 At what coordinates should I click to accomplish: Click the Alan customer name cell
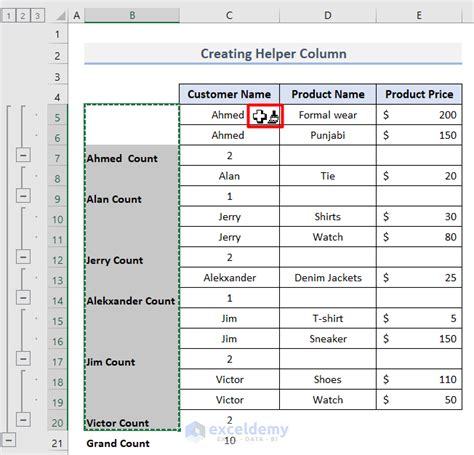tap(229, 176)
